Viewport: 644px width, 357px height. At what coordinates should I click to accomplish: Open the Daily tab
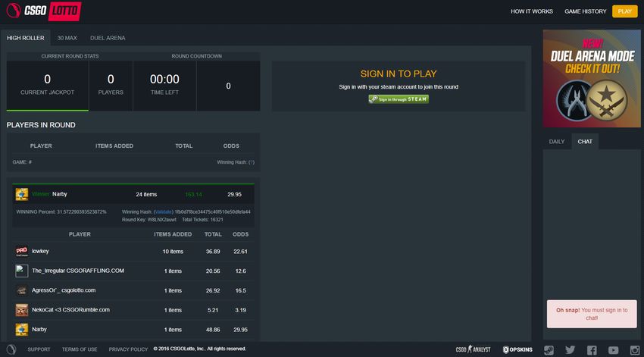[x=557, y=141]
